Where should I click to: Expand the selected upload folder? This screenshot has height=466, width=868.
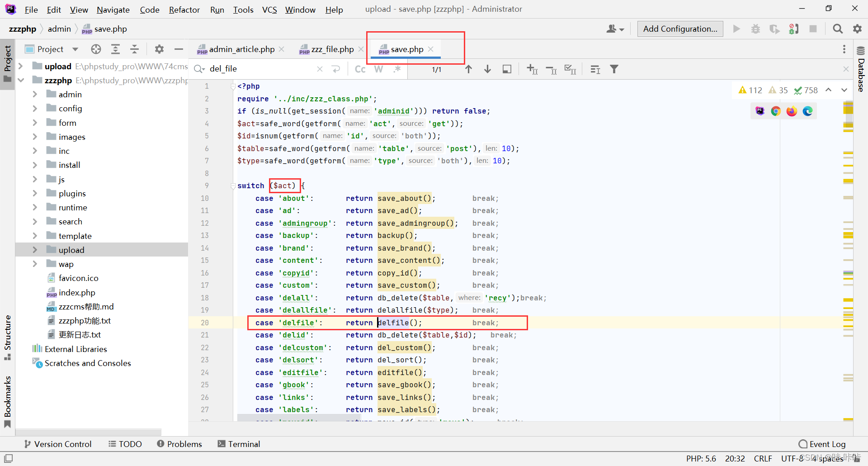click(x=35, y=250)
